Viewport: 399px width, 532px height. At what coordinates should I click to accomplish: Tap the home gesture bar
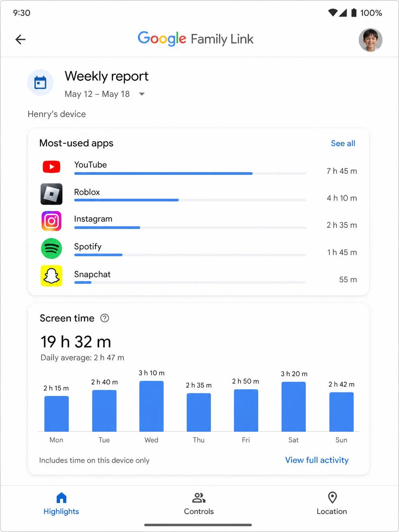[x=198, y=525]
